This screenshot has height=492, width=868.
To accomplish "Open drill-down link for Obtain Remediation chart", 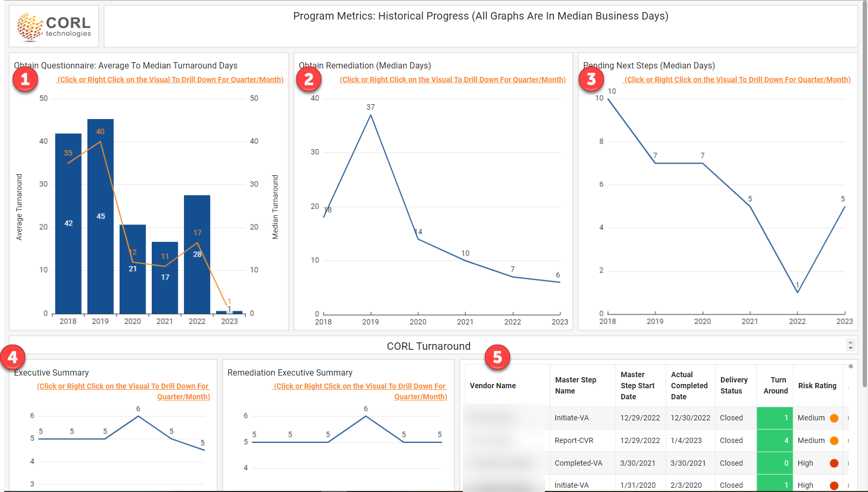I will (x=453, y=80).
